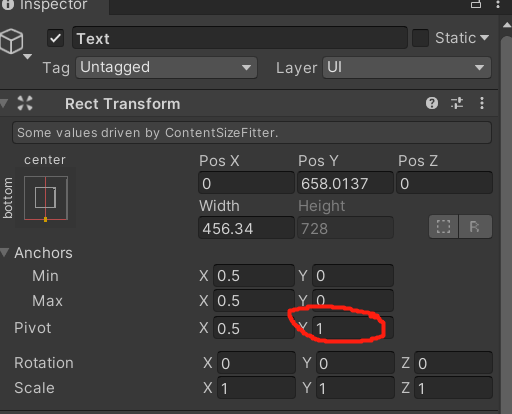Click the Tag label
The width and height of the screenshot is (512, 414).
pos(56,68)
